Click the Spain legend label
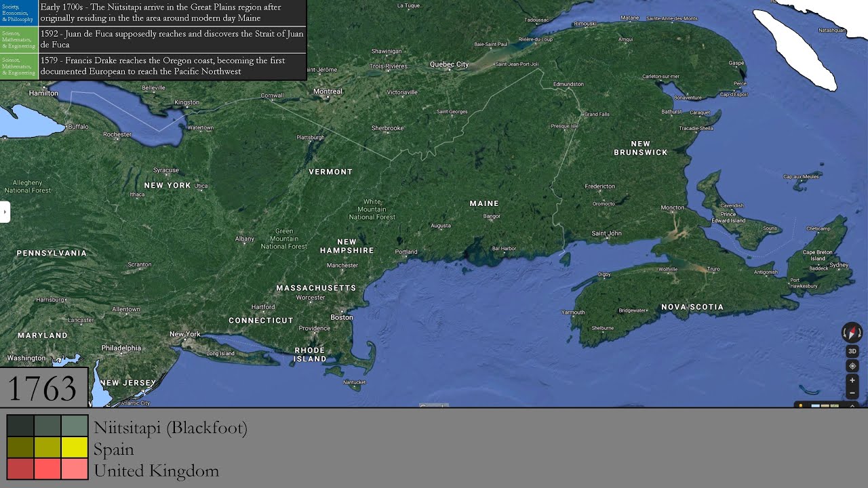 click(114, 449)
